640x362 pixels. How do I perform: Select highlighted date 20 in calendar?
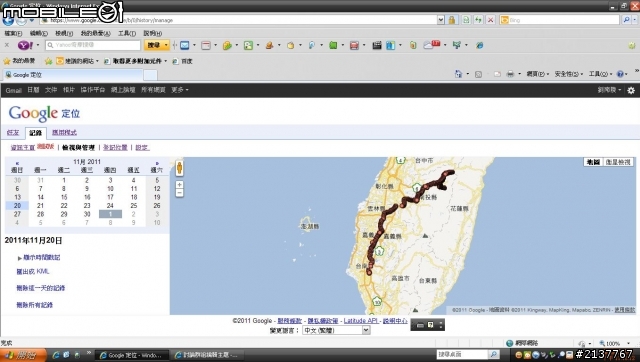17,206
